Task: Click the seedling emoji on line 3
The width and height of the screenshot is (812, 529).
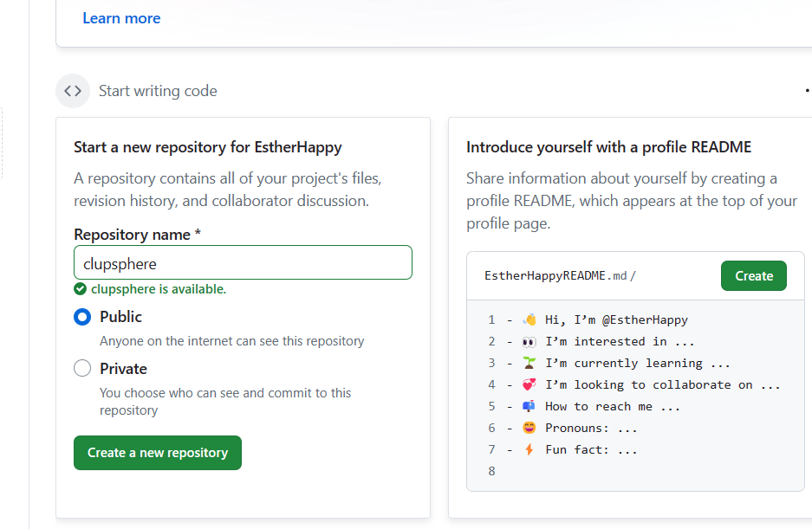Action: (x=529, y=364)
